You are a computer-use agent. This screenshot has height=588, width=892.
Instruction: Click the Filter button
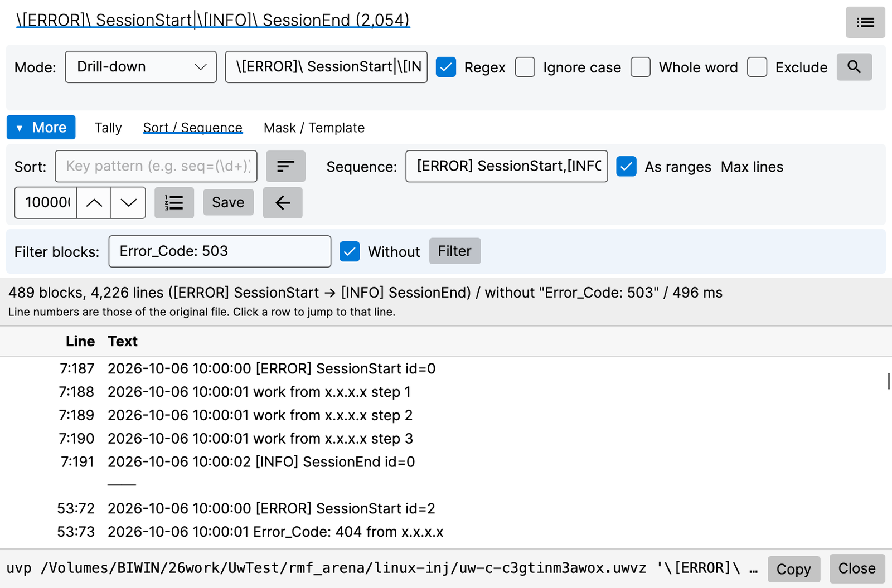[455, 251]
